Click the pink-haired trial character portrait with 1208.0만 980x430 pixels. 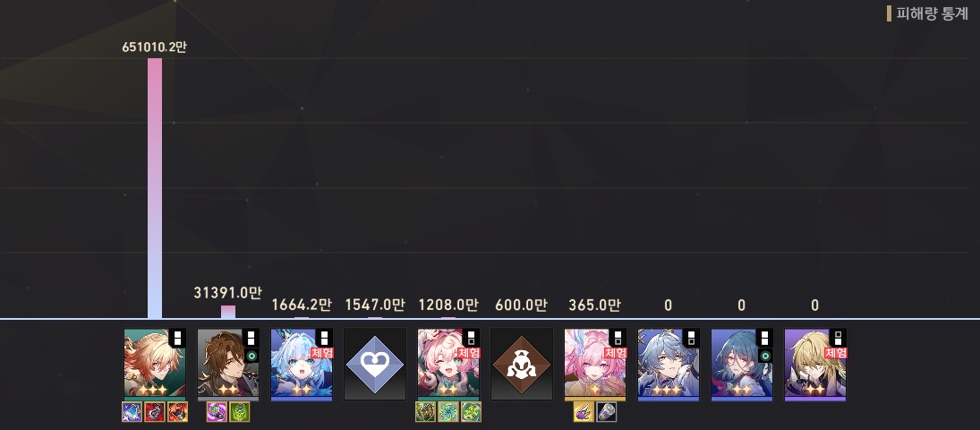(448, 365)
